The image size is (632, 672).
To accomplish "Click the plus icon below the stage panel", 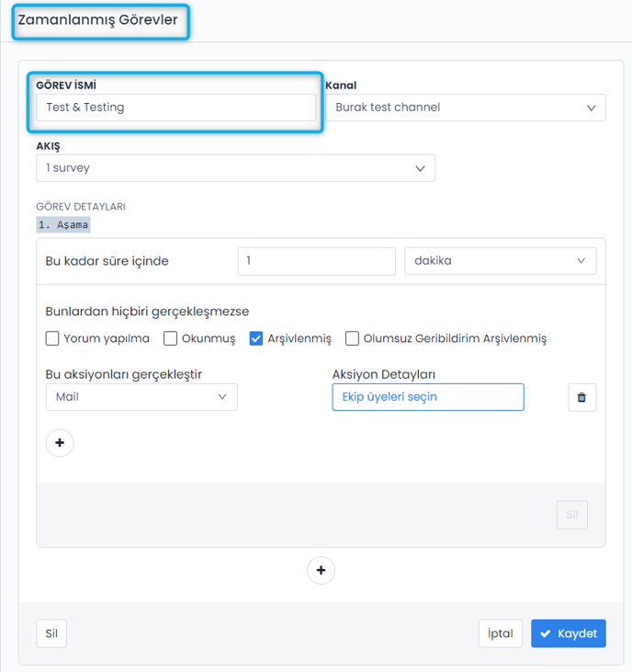I will 321,571.
